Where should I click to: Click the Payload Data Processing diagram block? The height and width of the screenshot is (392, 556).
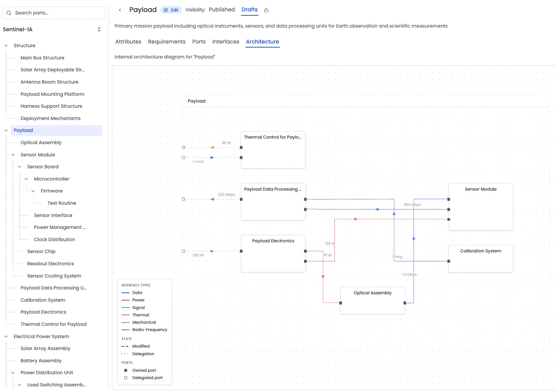pyautogui.click(x=273, y=202)
